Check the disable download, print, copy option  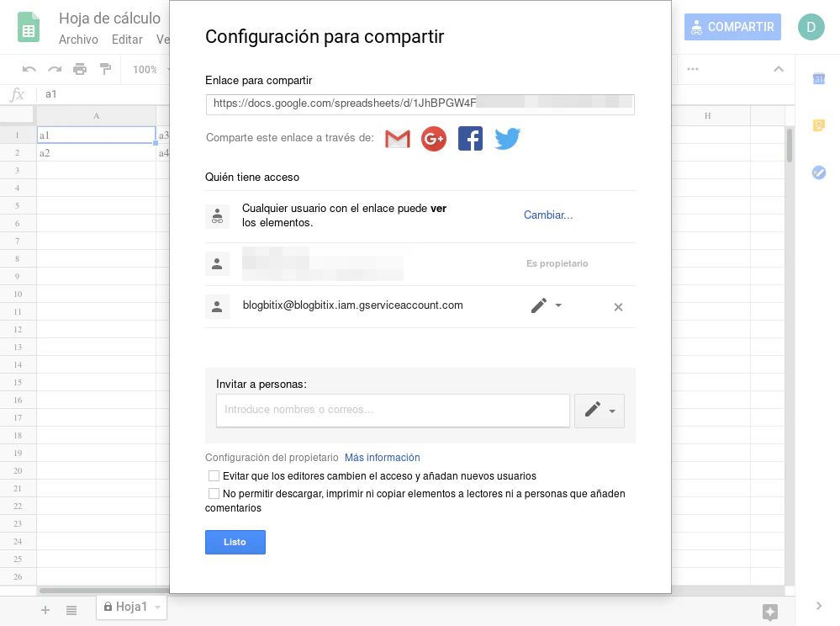(x=214, y=494)
